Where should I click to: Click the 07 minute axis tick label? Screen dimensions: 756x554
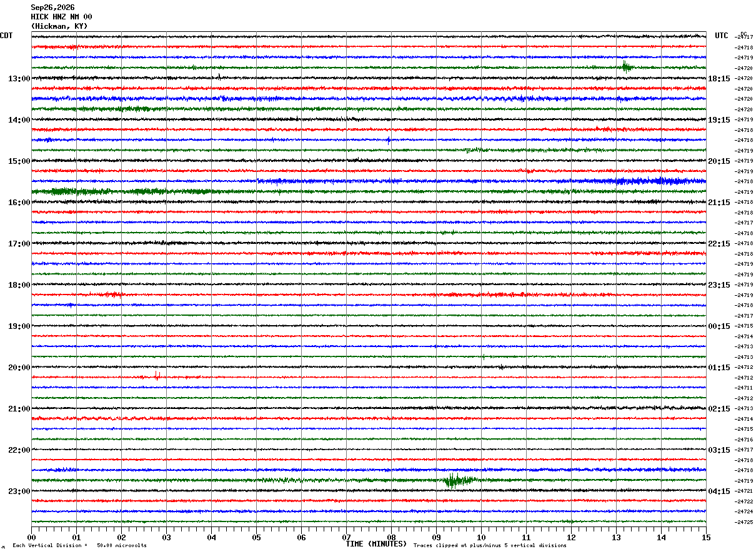(x=346, y=537)
